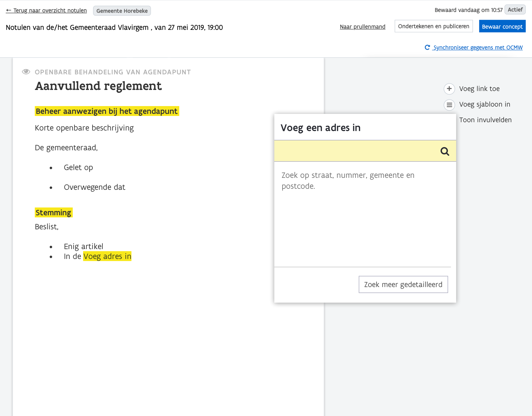
Task: Click the Actief status pill
Action: [x=515, y=10]
